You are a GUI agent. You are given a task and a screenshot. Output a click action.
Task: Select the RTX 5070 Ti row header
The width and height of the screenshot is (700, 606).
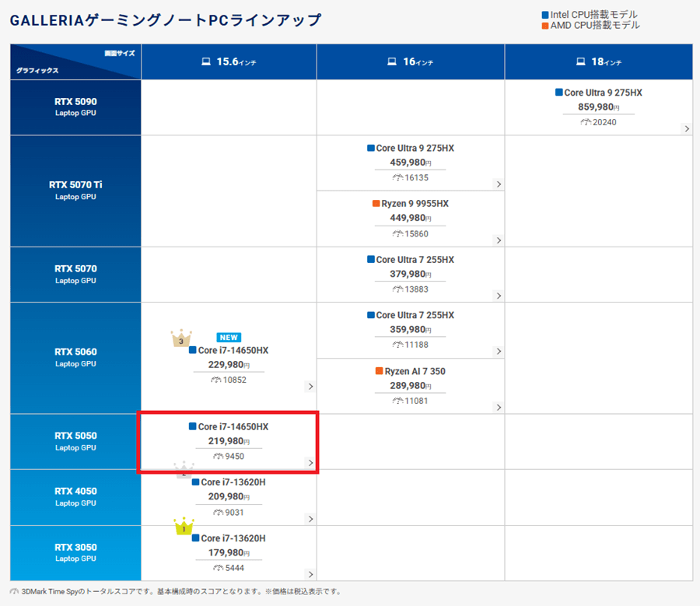click(75, 191)
